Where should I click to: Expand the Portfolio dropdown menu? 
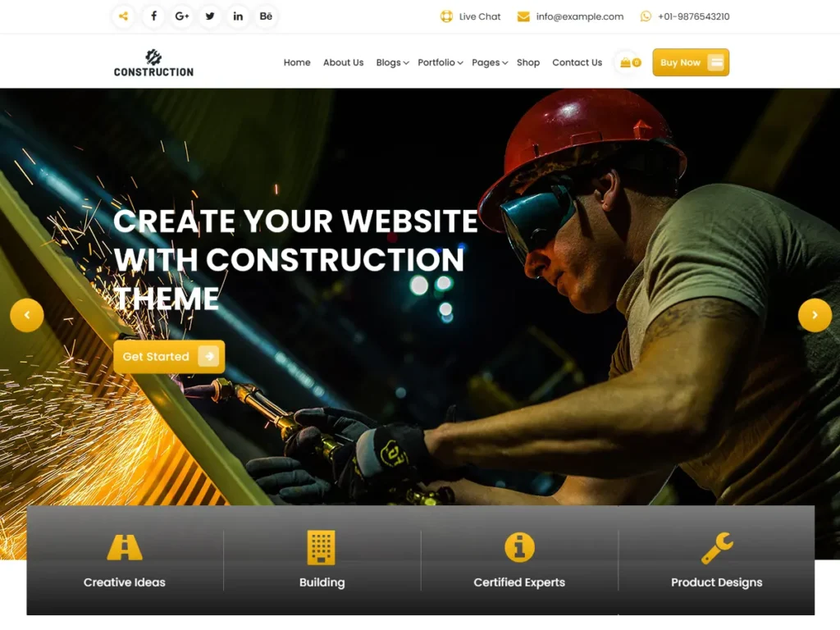pos(440,62)
